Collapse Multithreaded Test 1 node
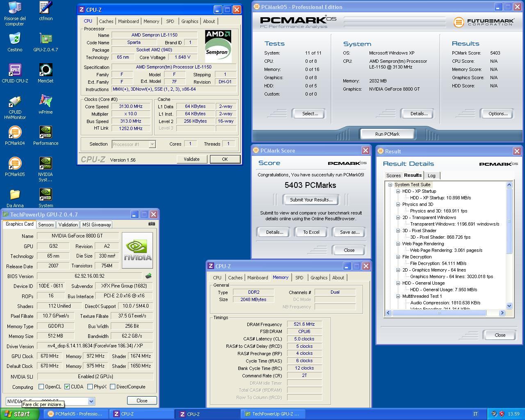Image resolution: width=525 pixels, height=420 pixels. point(398,296)
